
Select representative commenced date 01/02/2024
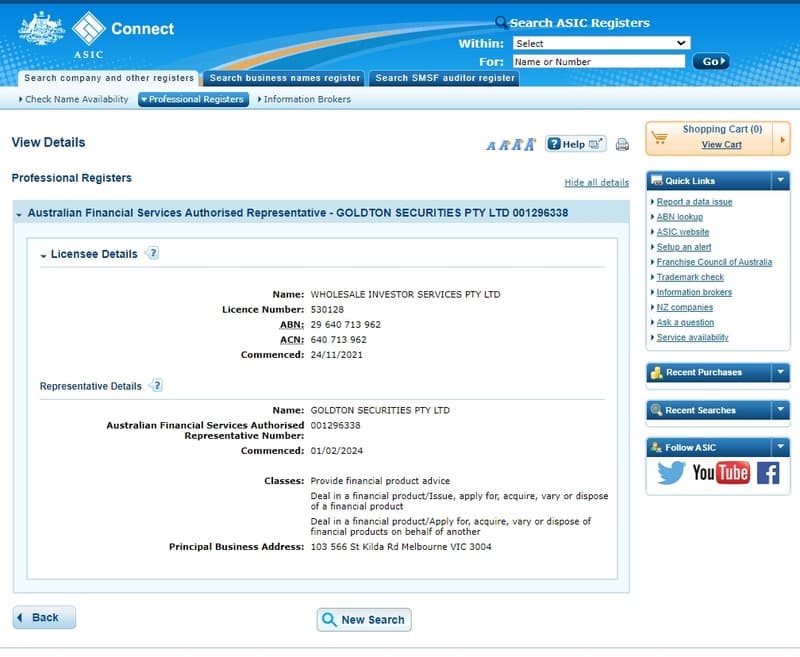(336, 451)
